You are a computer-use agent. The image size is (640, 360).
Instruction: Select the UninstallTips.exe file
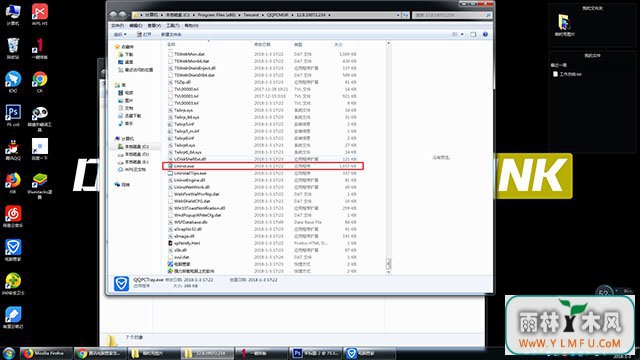click(187, 173)
